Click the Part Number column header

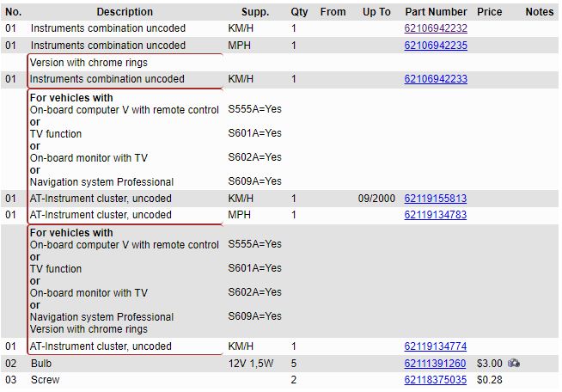[x=436, y=12]
